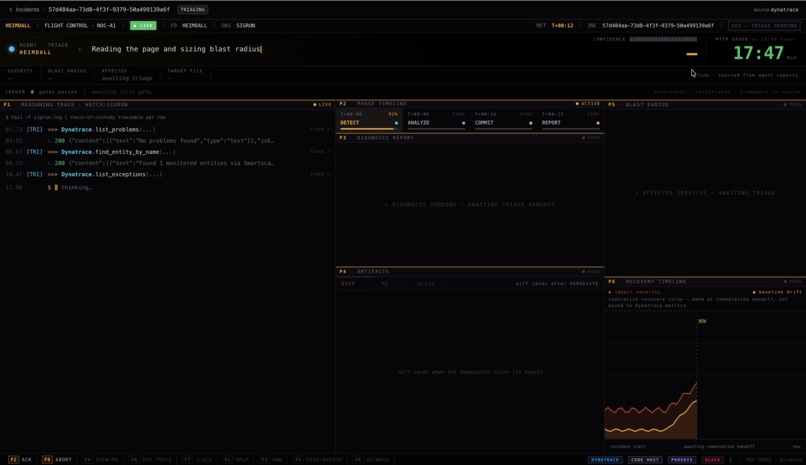Click the green dot on COMMIT phase
The width and height of the screenshot is (806, 465).
tap(530, 123)
